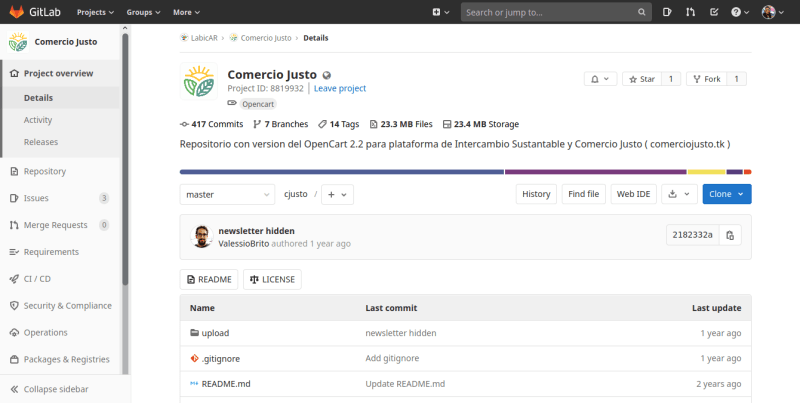Image resolution: width=800 pixels, height=403 pixels.
Task: Open the Groups menu
Action: [x=143, y=12]
